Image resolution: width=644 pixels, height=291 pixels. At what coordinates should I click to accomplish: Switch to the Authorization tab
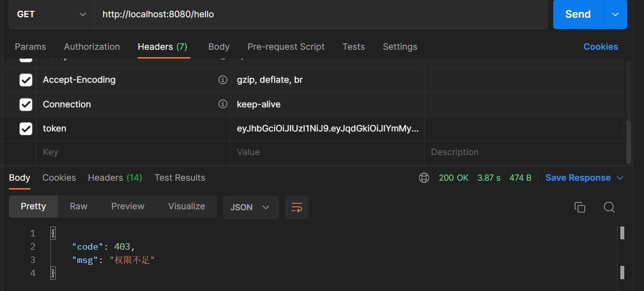(x=92, y=47)
